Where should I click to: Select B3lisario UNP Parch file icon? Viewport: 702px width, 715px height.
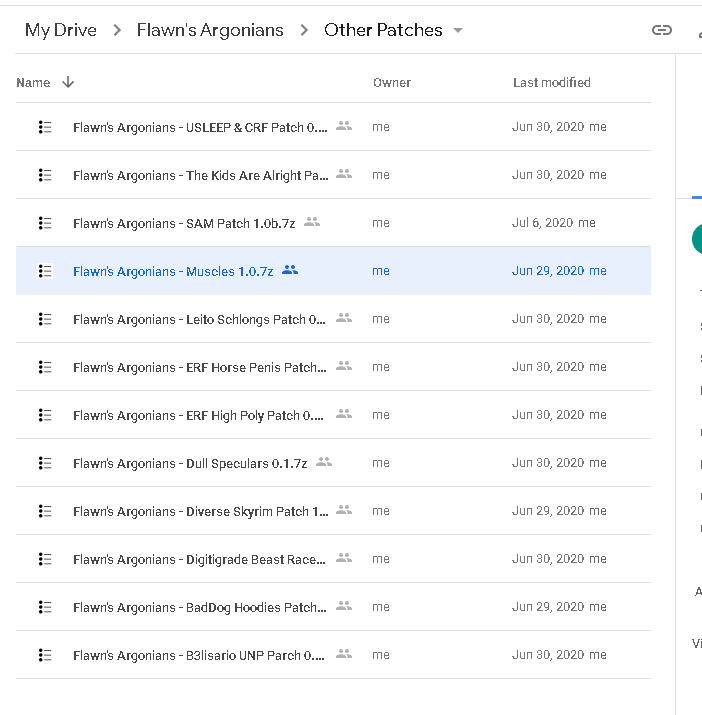click(45, 655)
